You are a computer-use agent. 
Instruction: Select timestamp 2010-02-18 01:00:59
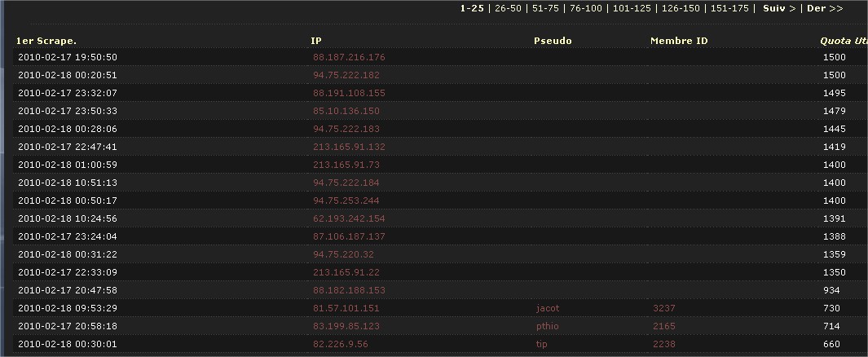point(68,165)
